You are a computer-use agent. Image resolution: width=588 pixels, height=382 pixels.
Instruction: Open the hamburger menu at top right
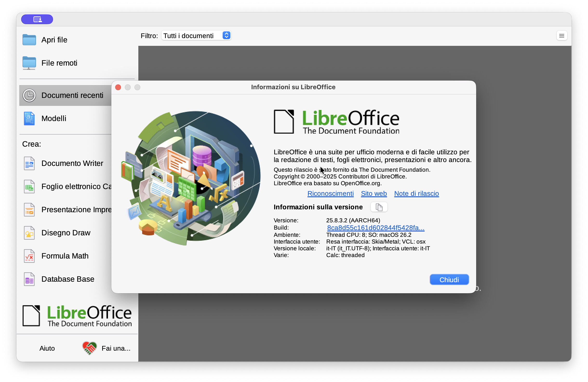(x=562, y=36)
